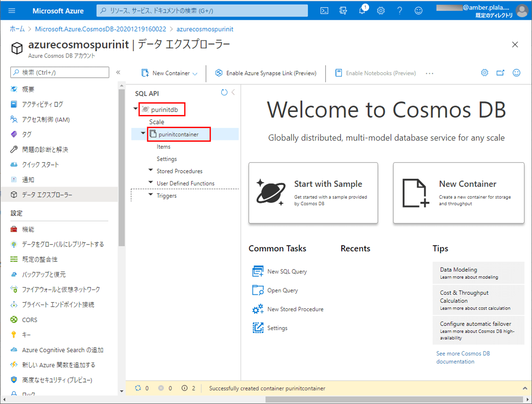This screenshot has width=532, height=404.
Task: Click the search box in the portal header
Action: pos(202,10)
